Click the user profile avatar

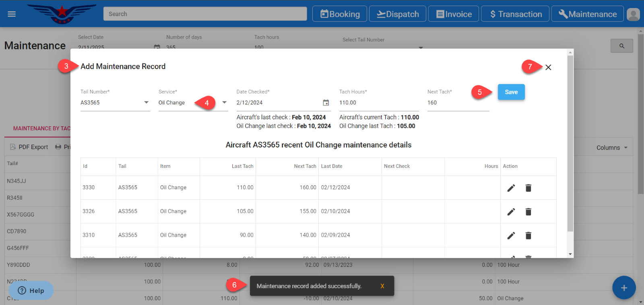(633, 14)
